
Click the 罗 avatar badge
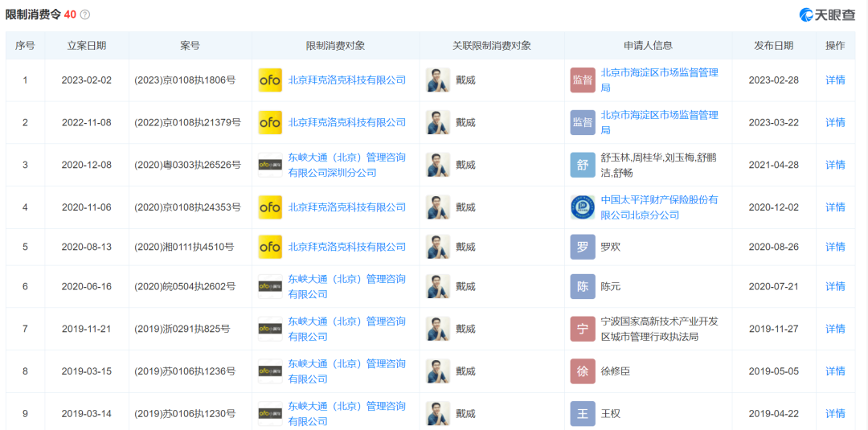[583, 247]
